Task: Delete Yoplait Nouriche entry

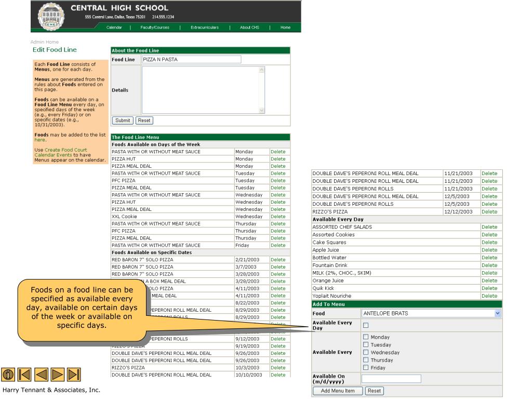Action: click(x=489, y=296)
